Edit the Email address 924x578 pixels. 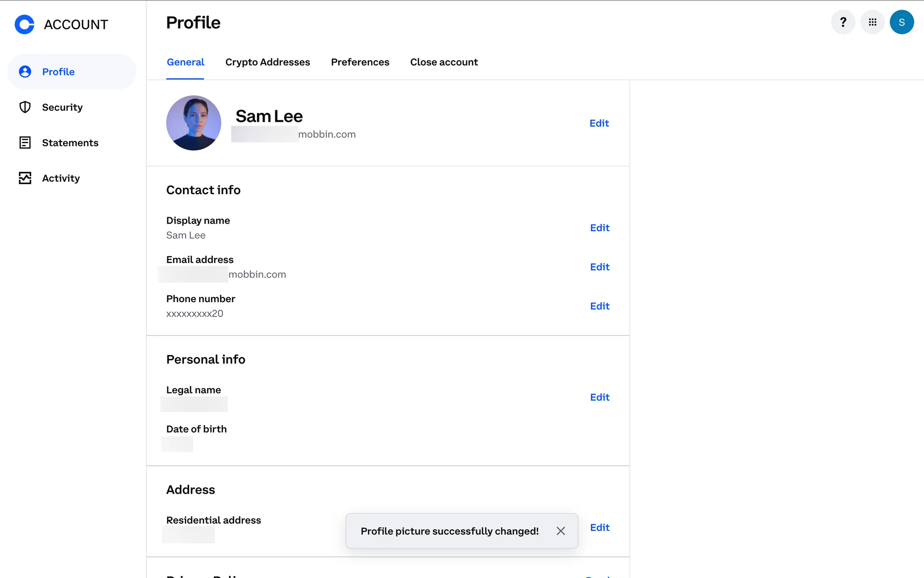click(600, 267)
